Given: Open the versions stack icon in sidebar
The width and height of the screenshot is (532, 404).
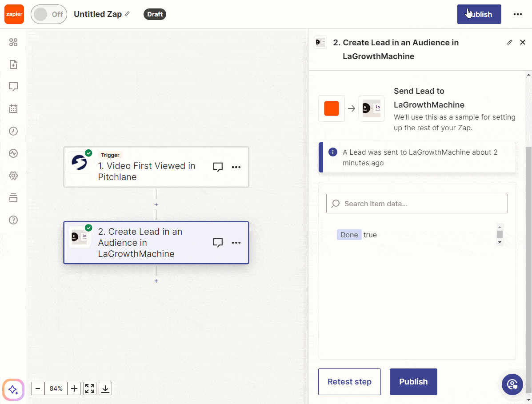Looking at the screenshot, I should [13, 198].
